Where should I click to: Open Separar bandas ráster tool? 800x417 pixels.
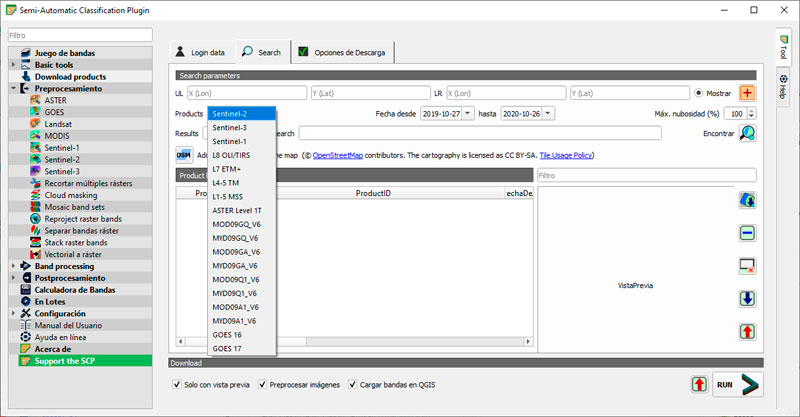coord(81,231)
